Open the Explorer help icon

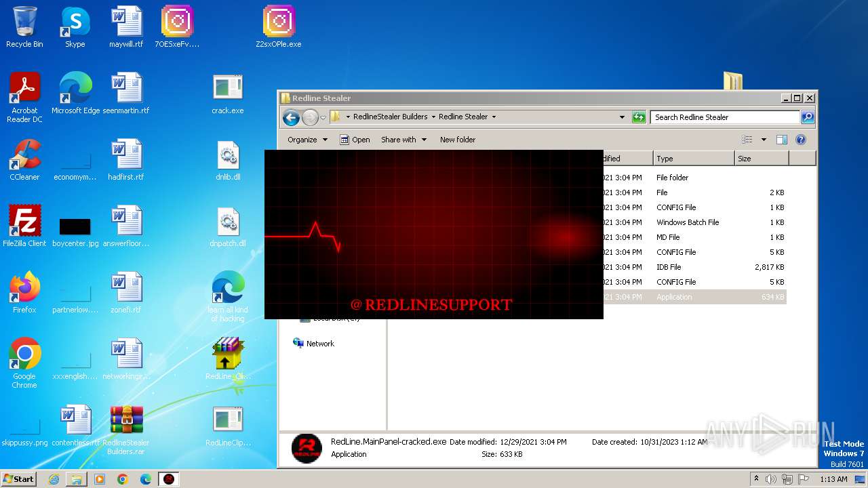pos(800,140)
